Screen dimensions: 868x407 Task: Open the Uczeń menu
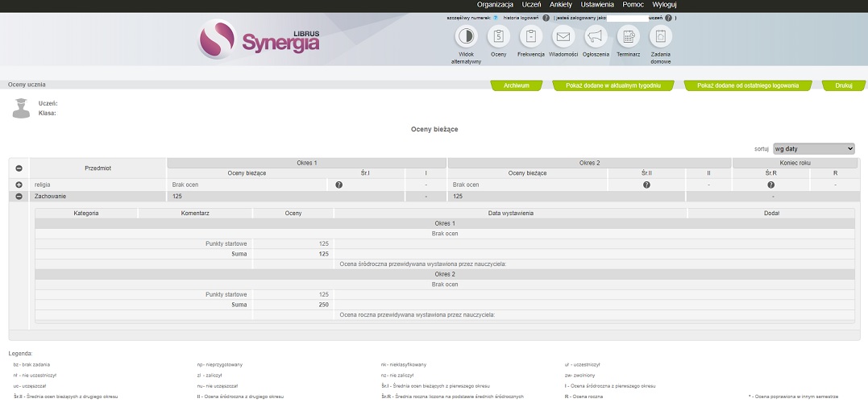531,4
